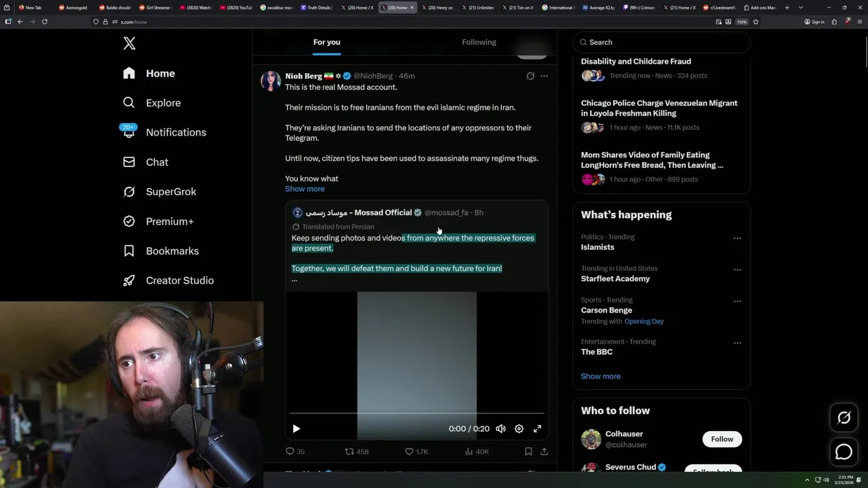Play the embedded video
This screenshot has height=488, width=868.
[x=296, y=428]
